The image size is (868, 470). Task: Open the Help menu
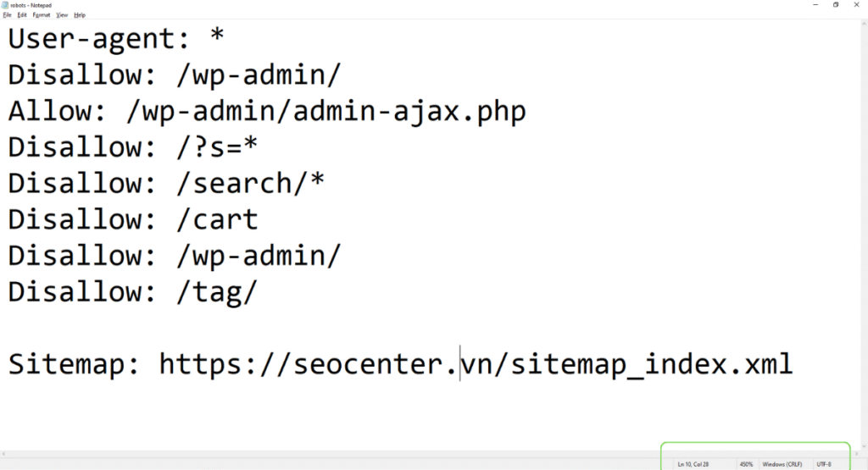pyautogui.click(x=80, y=15)
